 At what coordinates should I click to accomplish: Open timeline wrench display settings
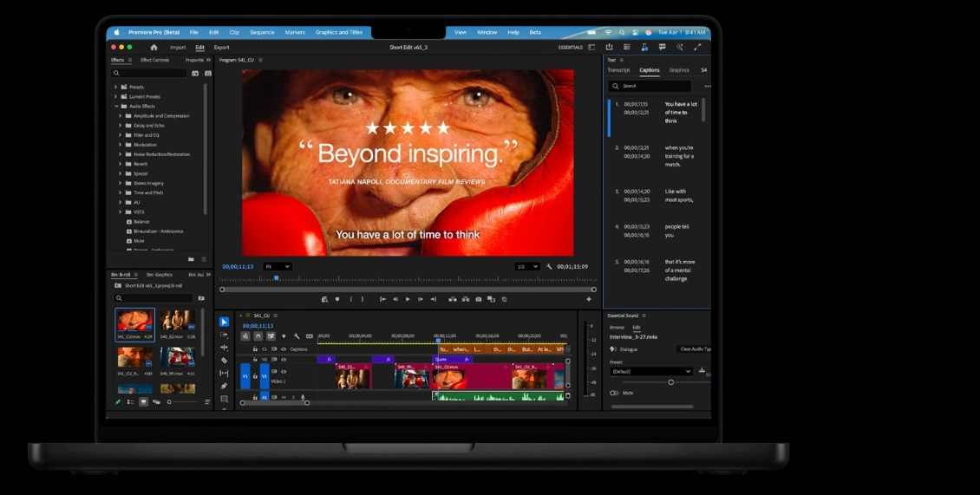pyautogui.click(x=297, y=336)
